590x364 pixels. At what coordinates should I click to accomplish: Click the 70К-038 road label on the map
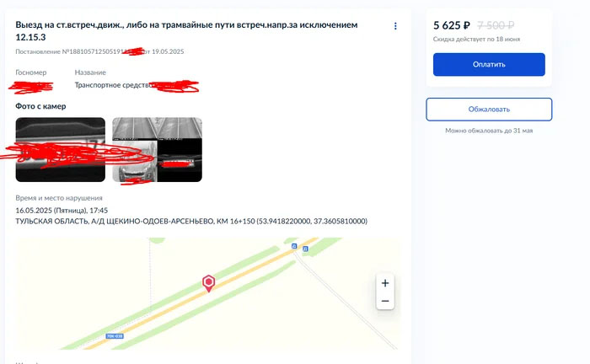[x=115, y=336]
